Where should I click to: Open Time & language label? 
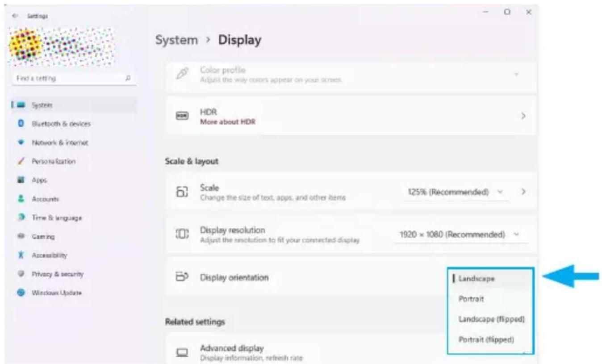coord(57,218)
